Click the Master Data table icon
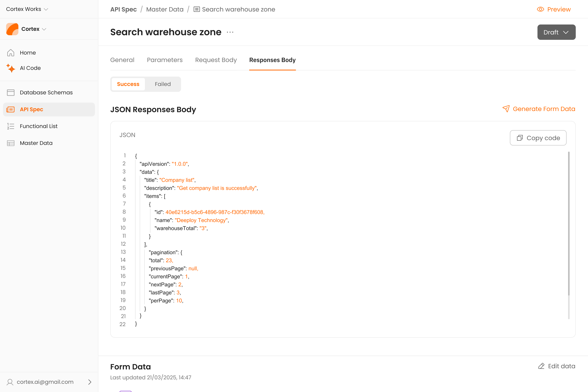This screenshot has width=588, height=392. tap(11, 143)
